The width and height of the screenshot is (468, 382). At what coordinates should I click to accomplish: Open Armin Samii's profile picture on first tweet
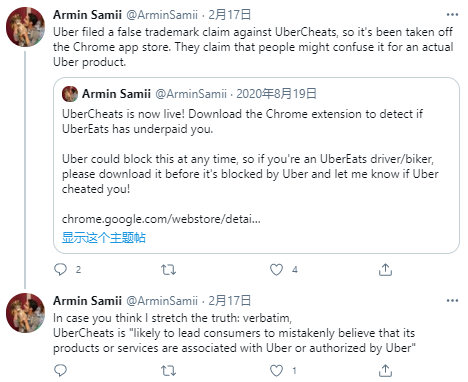click(25, 27)
